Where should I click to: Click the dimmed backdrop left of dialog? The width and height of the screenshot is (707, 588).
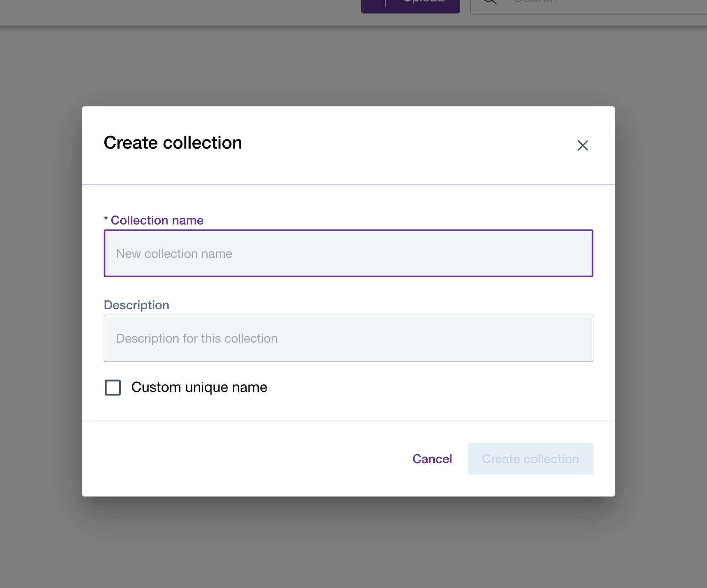click(41, 301)
